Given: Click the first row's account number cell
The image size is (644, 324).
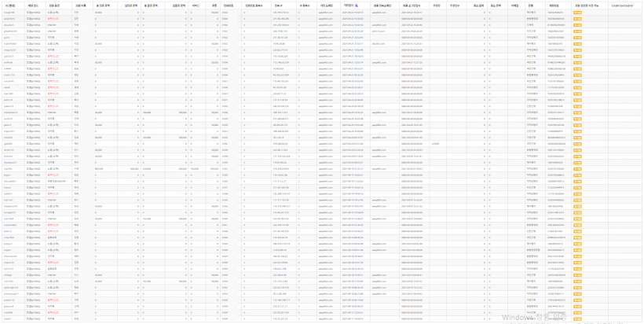Looking at the screenshot, I should 556,13.
